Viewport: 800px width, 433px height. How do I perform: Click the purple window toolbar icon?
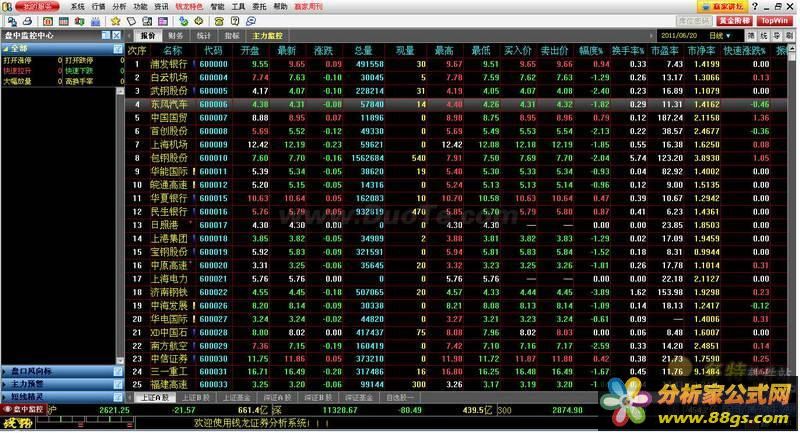pyautogui.click(x=163, y=21)
